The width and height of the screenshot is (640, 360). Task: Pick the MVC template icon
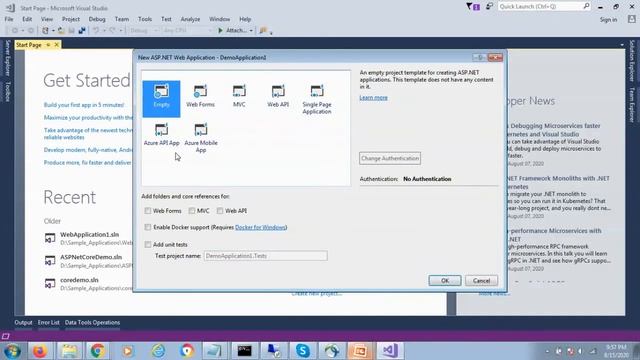(x=239, y=91)
